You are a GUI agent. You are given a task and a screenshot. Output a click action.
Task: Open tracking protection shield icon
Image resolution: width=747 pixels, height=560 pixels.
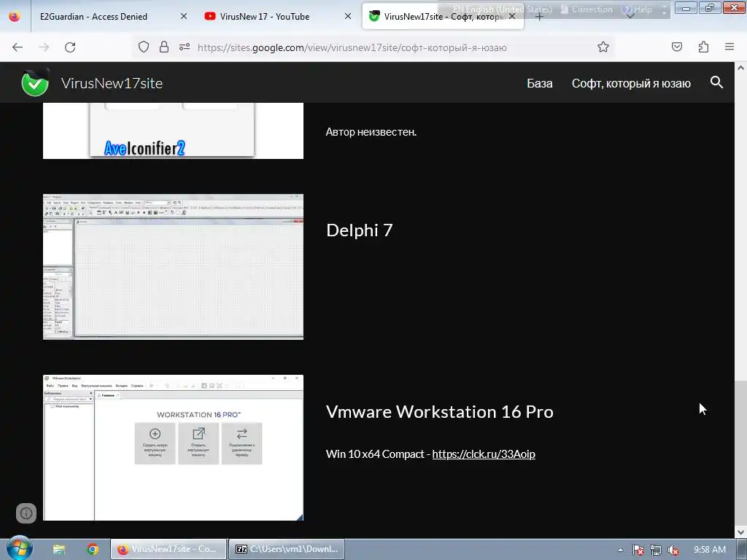(x=144, y=47)
